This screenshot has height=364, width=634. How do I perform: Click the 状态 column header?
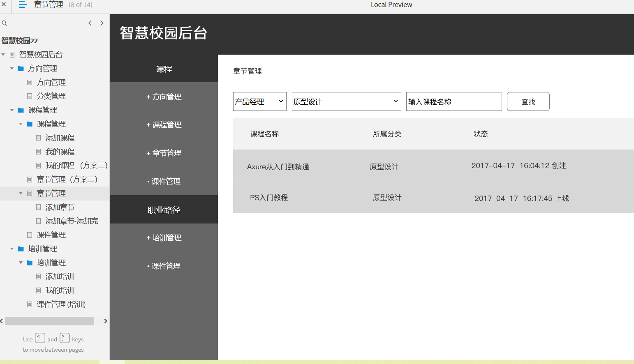point(481,134)
